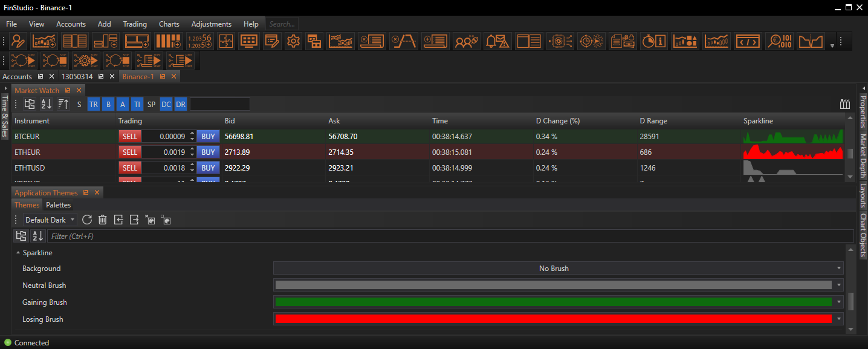Click the puzzle piece icon in toolbar
The image size is (868, 349).
click(226, 41)
